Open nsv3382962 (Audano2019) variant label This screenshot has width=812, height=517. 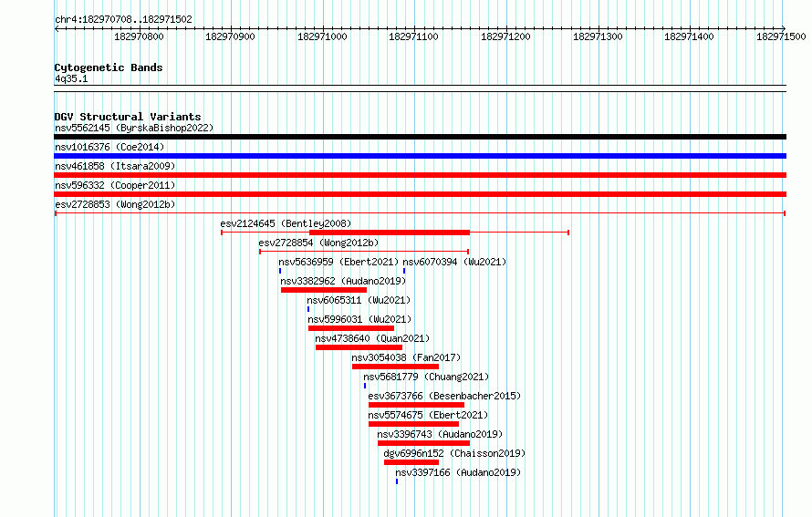[343, 281]
